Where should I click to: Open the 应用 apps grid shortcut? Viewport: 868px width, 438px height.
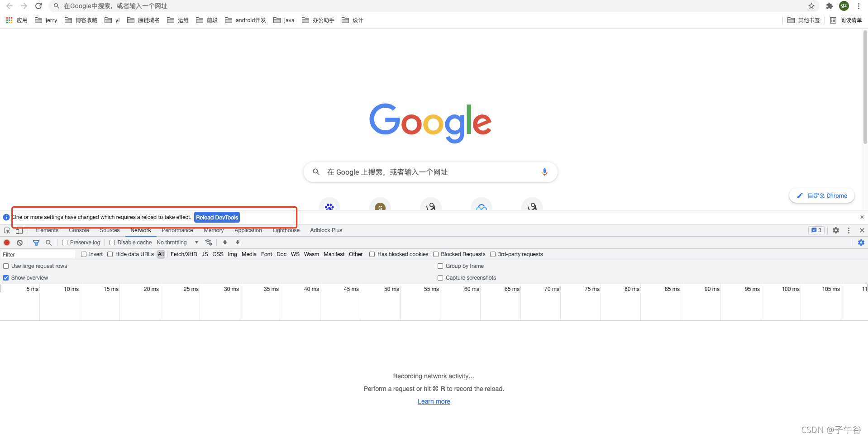click(x=17, y=20)
